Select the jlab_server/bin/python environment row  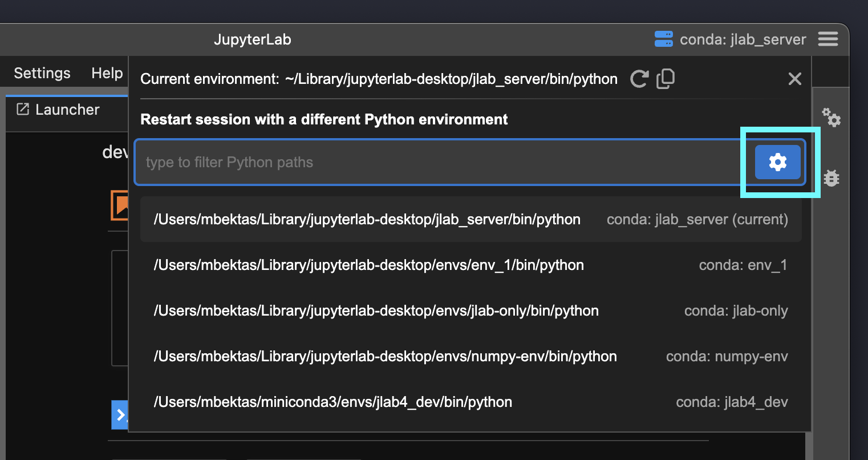click(x=471, y=219)
